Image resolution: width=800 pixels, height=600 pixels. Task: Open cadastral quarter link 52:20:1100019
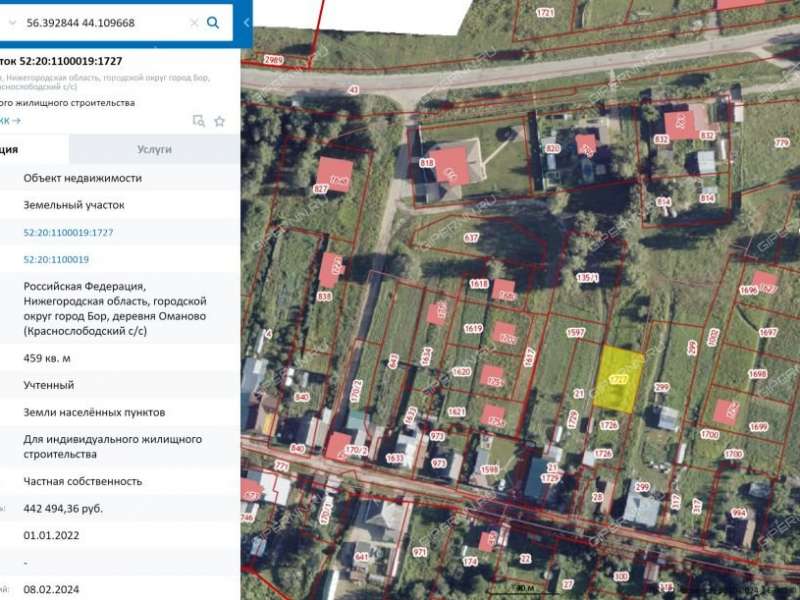56,260
